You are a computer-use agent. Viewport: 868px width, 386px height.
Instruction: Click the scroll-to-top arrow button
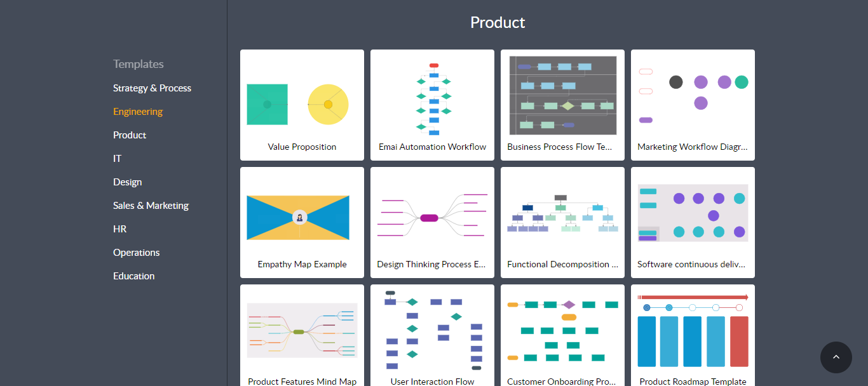click(x=836, y=357)
